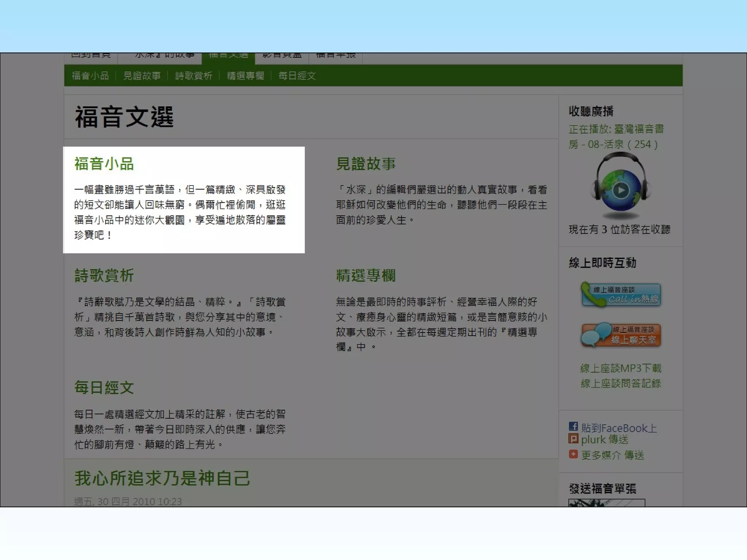747x560 pixels.
Task: Play the radio globe headphone player
Action: click(x=620, y=190)
